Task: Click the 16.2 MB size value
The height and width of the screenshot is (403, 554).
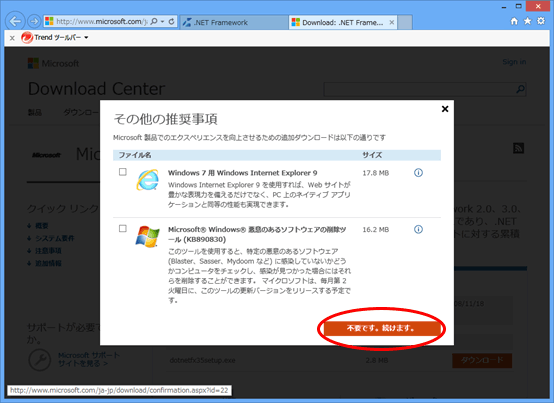Action: tap(376, 230)
